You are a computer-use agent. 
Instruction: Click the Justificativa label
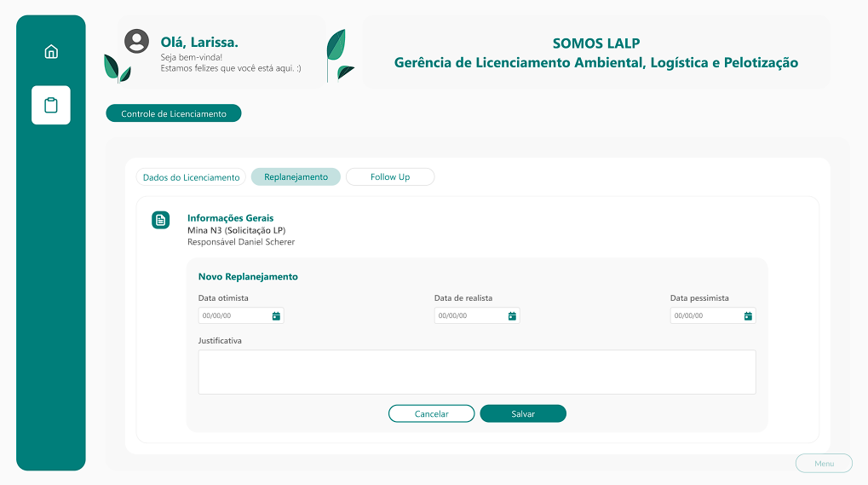pos(220,340)
